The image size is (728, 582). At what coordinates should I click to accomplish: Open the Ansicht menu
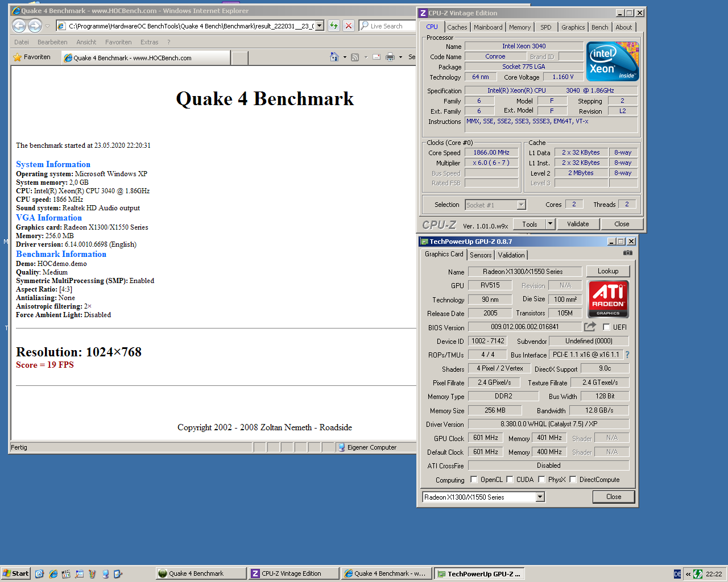pyautogui.click(x=86, y=42)
